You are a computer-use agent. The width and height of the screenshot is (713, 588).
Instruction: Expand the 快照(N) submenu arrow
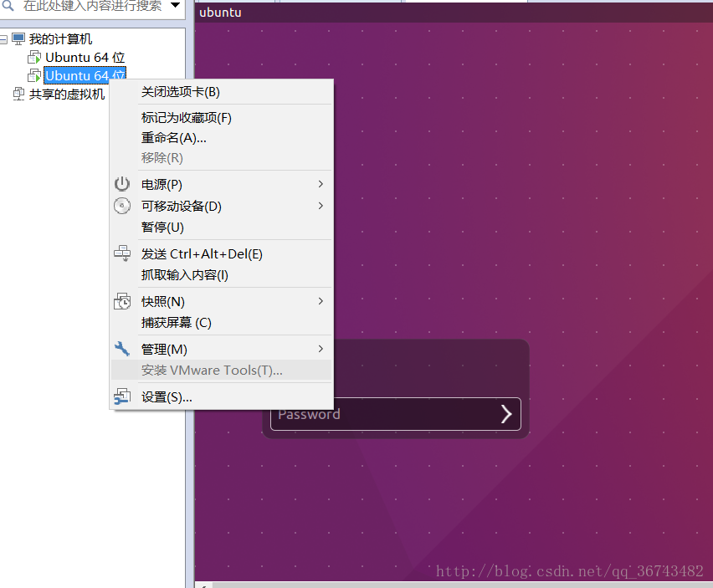[321, 301]
